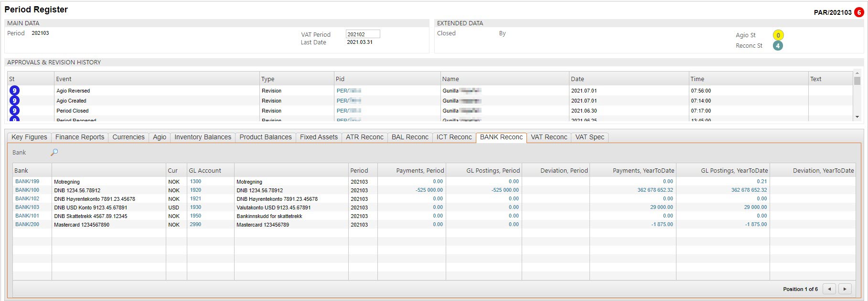Go to previous page arrow in bank grid
This screenshot has width=868, height=301.
click(x=829, y=289)
